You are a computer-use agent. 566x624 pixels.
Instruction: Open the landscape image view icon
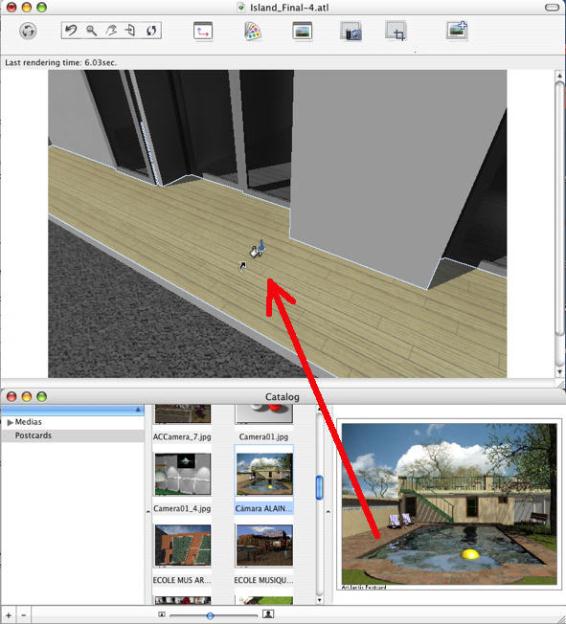pyautogui.click(x=302, y=31)
